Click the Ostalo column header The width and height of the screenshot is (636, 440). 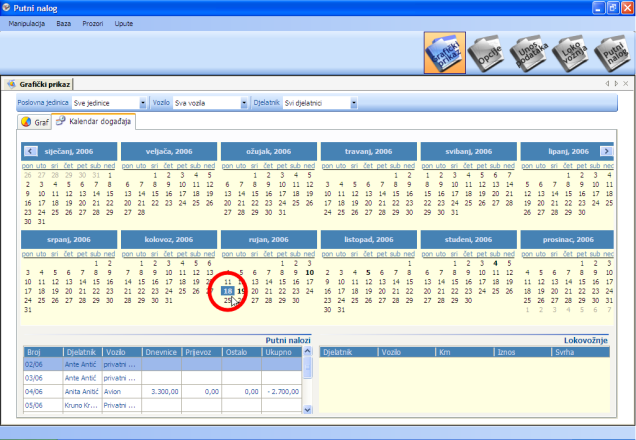click(242, 352)
